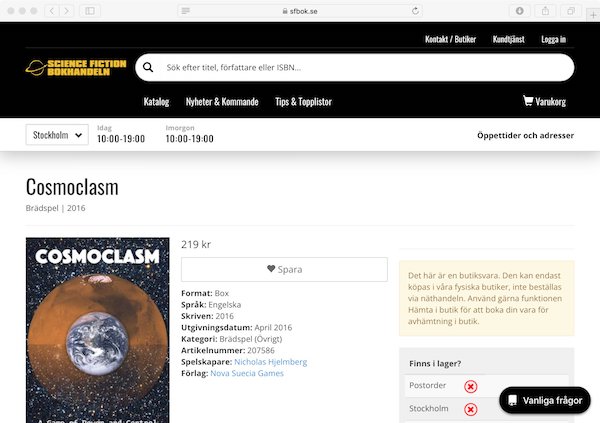
Task: Click the Safari share icon
Action: pos(546,10)
